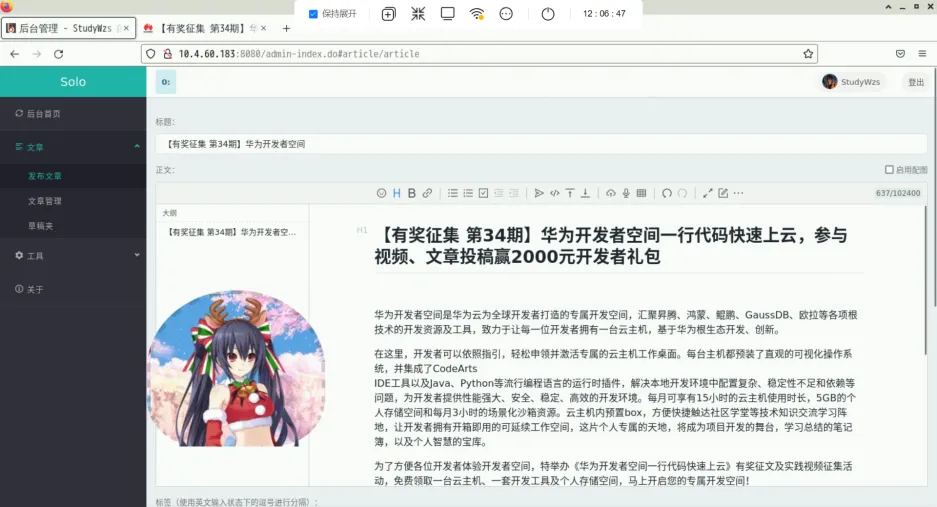
Task: Open the browser hamburger menu
Action: point(922,54)
